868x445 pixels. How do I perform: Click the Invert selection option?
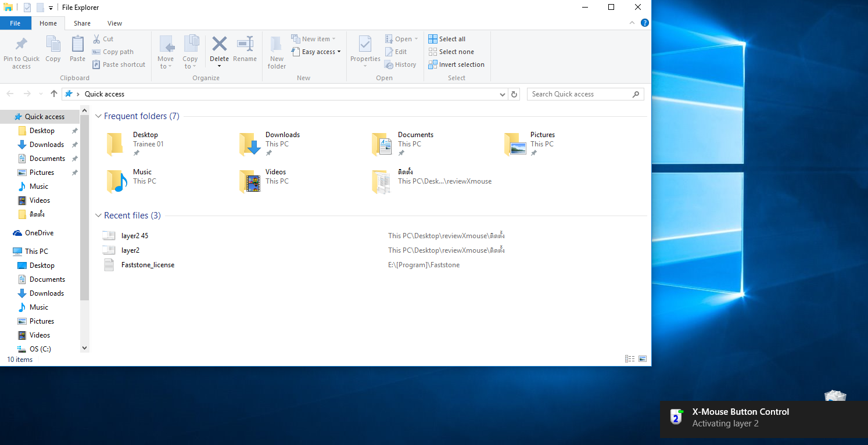point(456,64)
